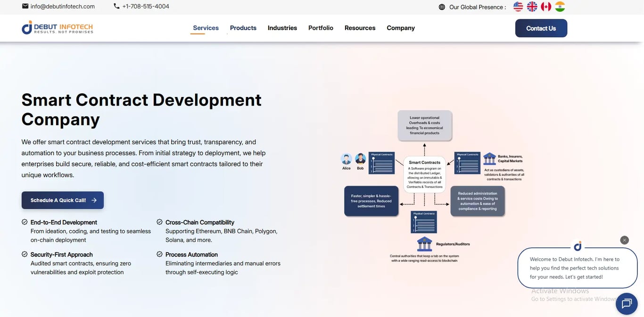Click Alice avatar in diagram
The height and width of the screenshot is (317, 644).
[347, 159]
